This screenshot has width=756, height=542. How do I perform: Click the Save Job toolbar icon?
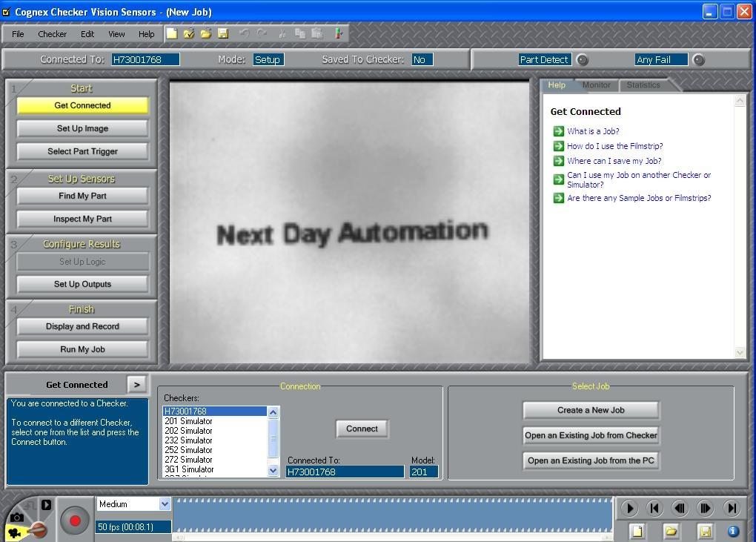(223, 33)
